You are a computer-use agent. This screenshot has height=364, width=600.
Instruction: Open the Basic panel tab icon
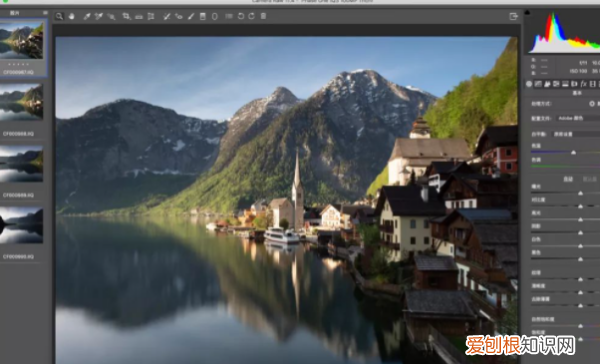pos(529,84)
